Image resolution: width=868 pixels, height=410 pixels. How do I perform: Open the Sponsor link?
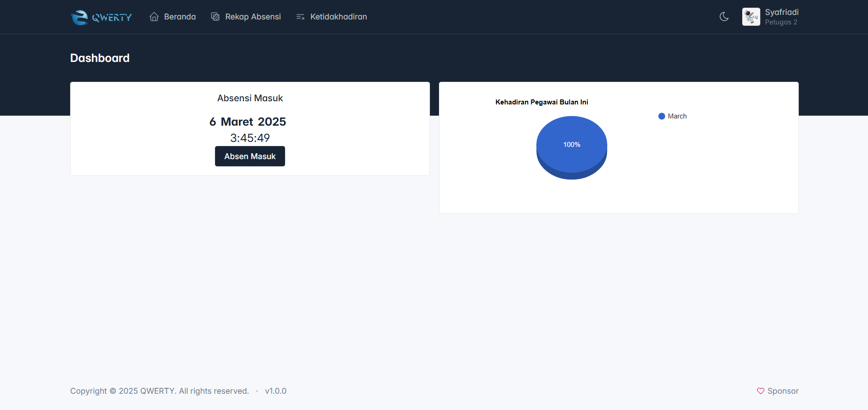[778, 391]
